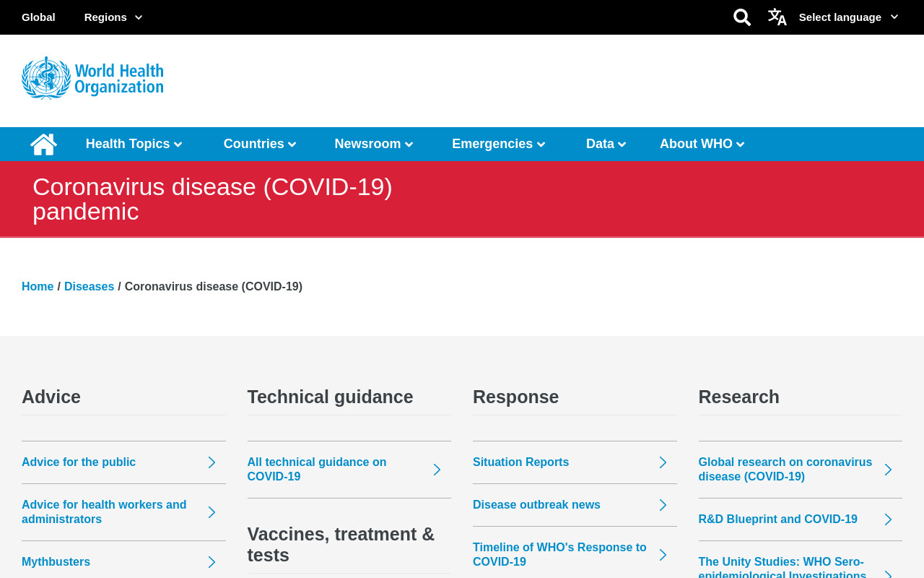Image resolution: width=924 pixels, height=578 pixels.
Task: Click the Technical guidance section heading
Action: click(x=331, y=397)
